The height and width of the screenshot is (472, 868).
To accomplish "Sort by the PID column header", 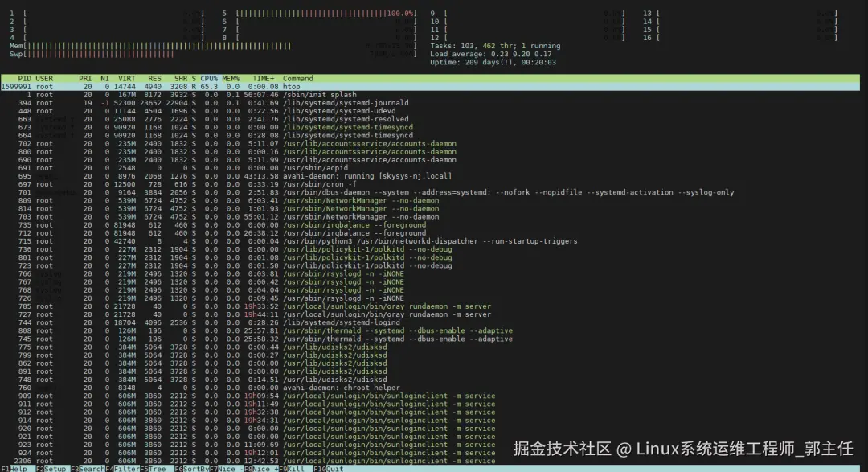I will pos(24,79).
